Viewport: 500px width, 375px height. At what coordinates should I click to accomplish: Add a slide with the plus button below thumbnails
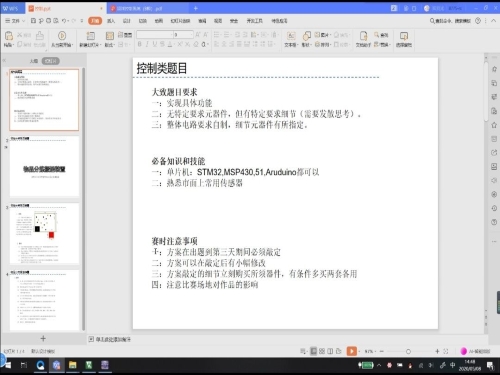[x=43, y=339]
